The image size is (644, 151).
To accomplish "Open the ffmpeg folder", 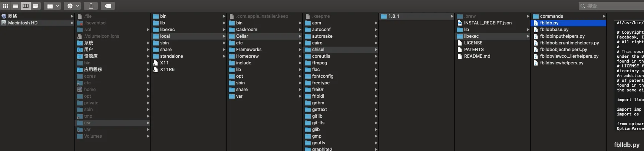I will tap(319, 63).
